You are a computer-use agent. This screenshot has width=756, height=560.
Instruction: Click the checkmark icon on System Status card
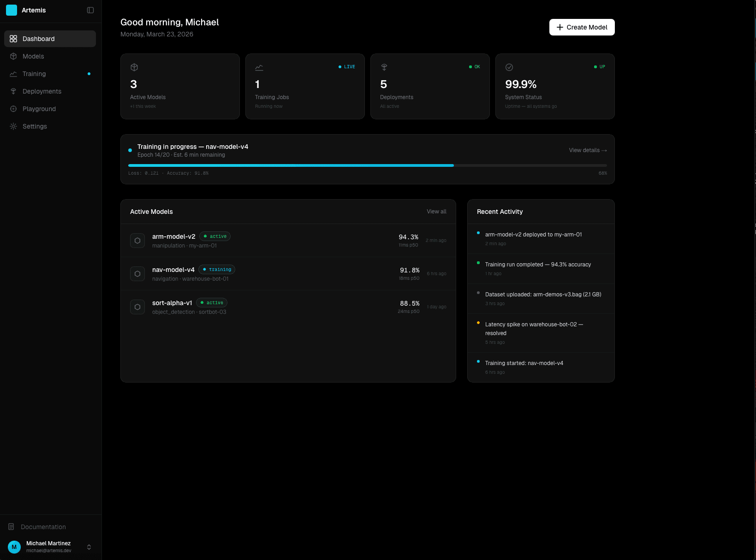(x=509, y=67)
